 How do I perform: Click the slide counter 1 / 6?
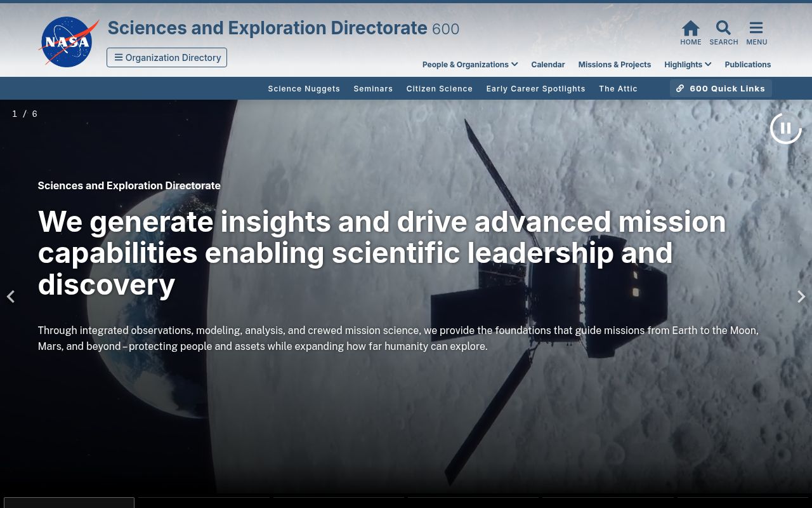click(x=25, y=114)
